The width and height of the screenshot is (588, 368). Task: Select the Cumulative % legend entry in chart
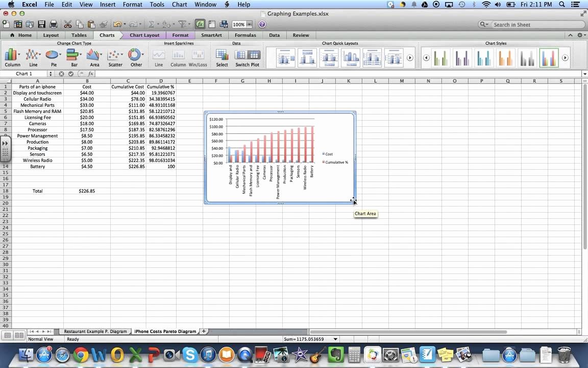(335, 162)
